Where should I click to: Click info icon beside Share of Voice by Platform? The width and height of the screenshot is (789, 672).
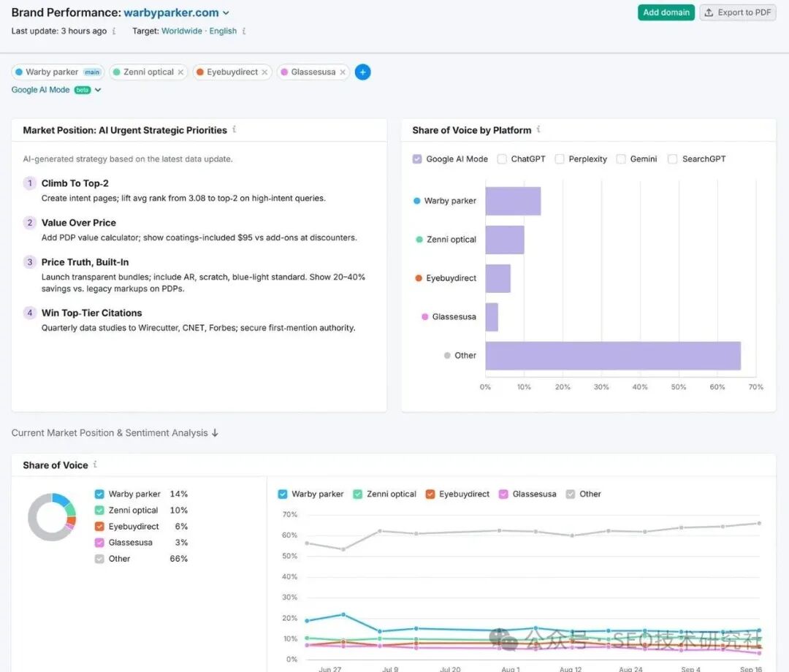[539, 130]
